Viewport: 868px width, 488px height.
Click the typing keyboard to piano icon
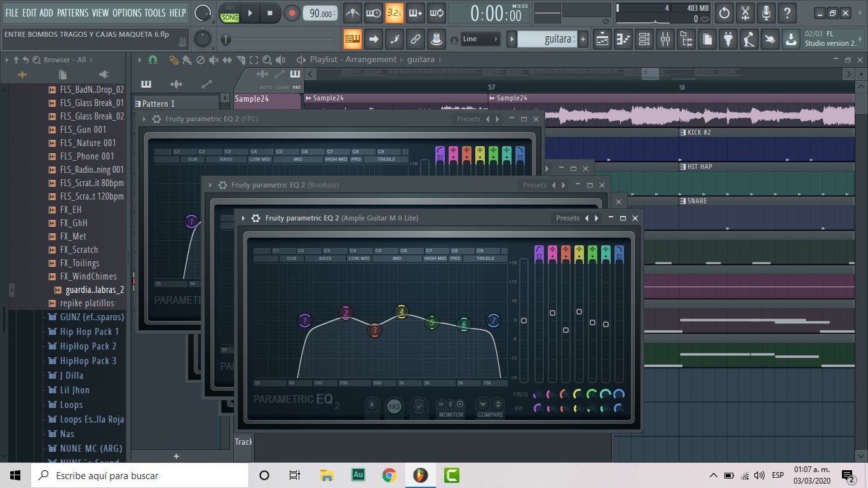click(352, 39)
